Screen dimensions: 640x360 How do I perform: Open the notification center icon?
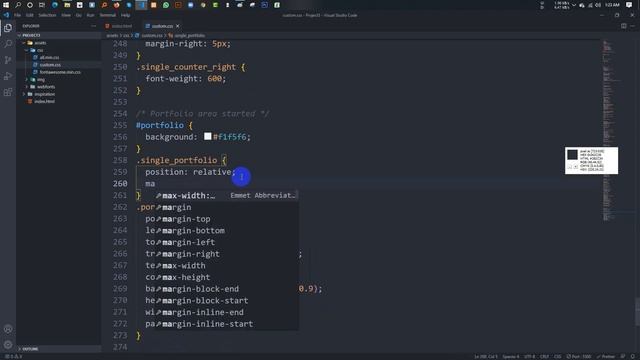coord(629,5)
